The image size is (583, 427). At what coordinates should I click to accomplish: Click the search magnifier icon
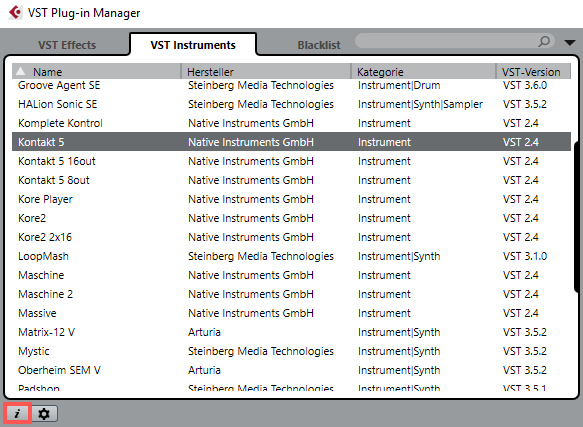click(544, 41)
